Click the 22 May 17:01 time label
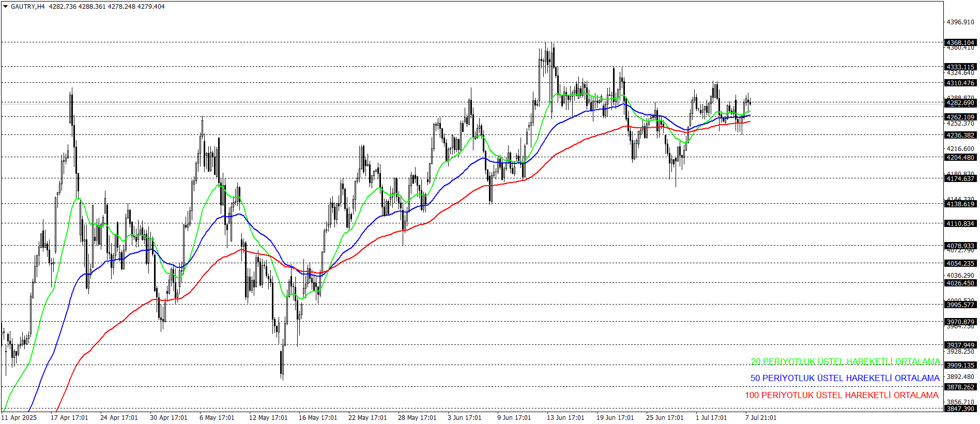Viewport: 980px width, 424px height. coord(367,418)
